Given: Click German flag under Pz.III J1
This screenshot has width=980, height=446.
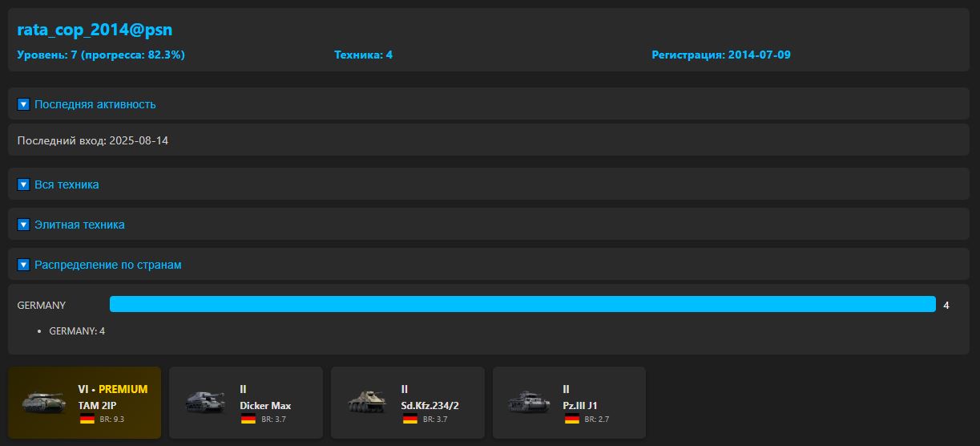Looking at the screenshot, I should (572, 419).
